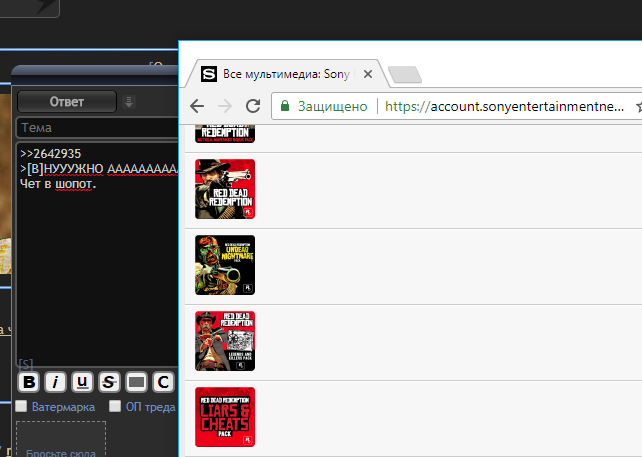Open the Sony tab favicon

(208, 74)
